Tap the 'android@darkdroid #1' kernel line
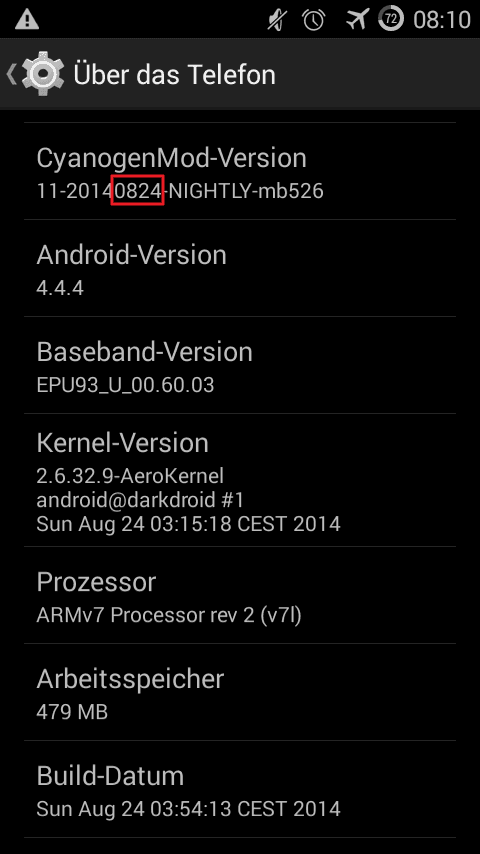 [140, 499]
